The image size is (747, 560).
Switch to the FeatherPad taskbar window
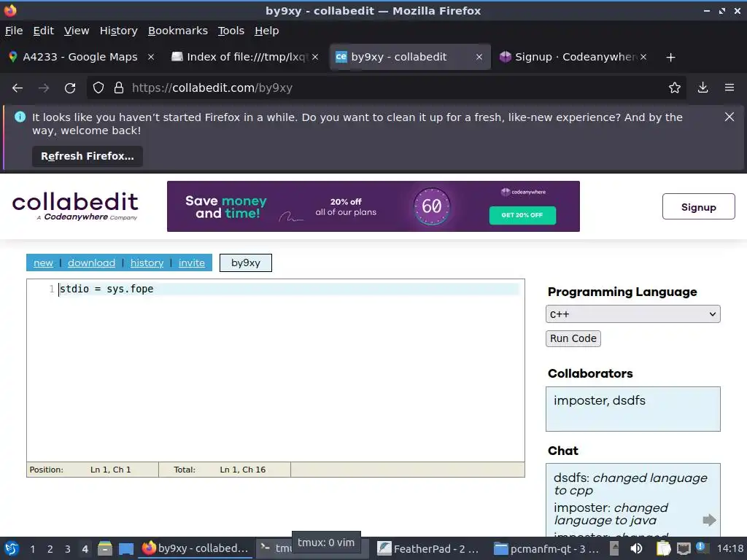pos(427,549)
